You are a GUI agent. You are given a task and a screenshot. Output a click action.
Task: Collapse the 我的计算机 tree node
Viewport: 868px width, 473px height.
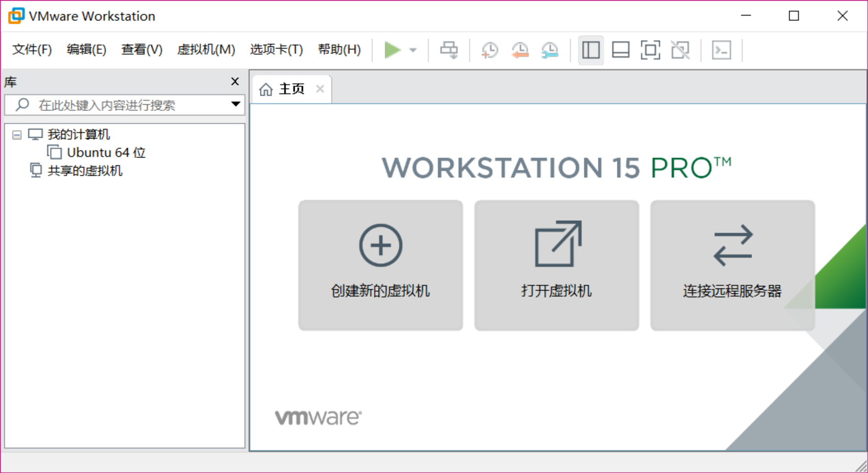[17, 134]
